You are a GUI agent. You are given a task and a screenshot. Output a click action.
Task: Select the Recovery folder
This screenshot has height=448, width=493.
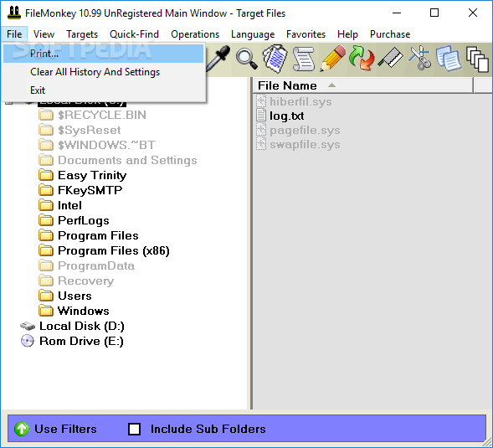pyautogui.click(x=86, y=281)
